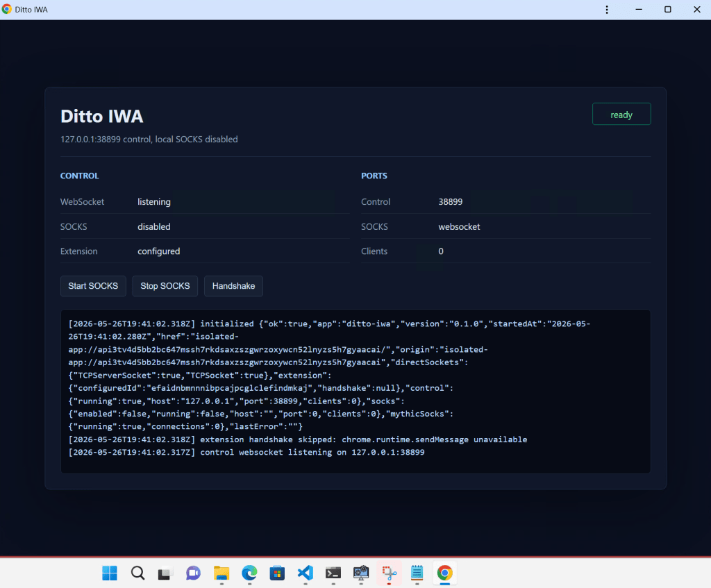The width and height of the screenshot is (711, 588).
Task: Open File Explorer from the taskbar
Action: click(x=221, y=573)
